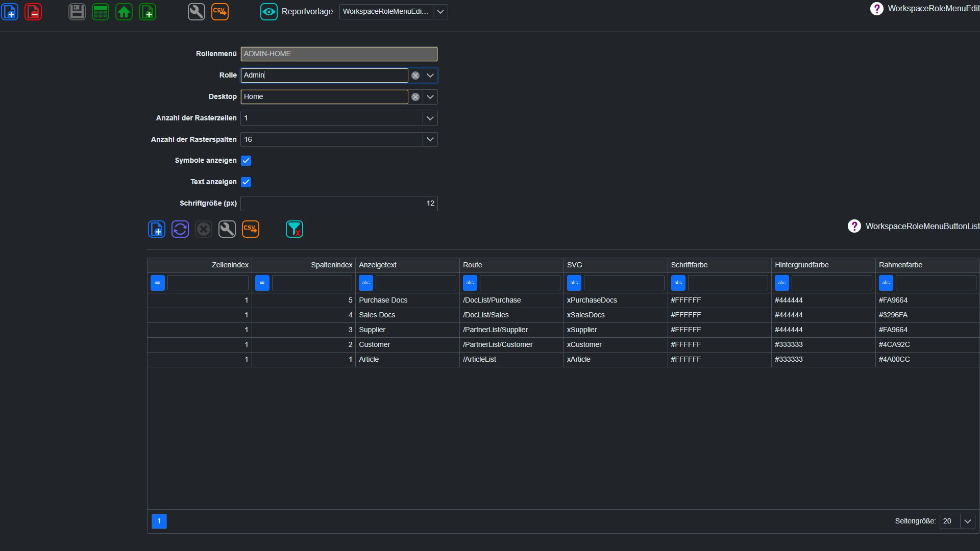Select the Purchase Docs cell
The image size is (980, 551).
point(407,300)
